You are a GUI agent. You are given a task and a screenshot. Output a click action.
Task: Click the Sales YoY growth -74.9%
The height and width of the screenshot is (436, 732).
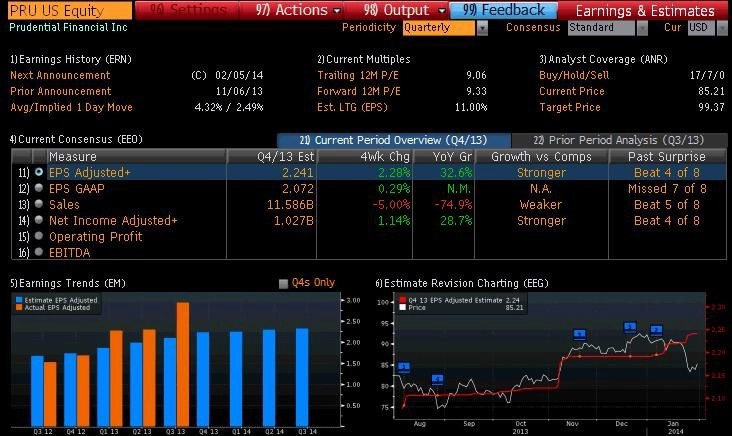(x=453, y=204)
